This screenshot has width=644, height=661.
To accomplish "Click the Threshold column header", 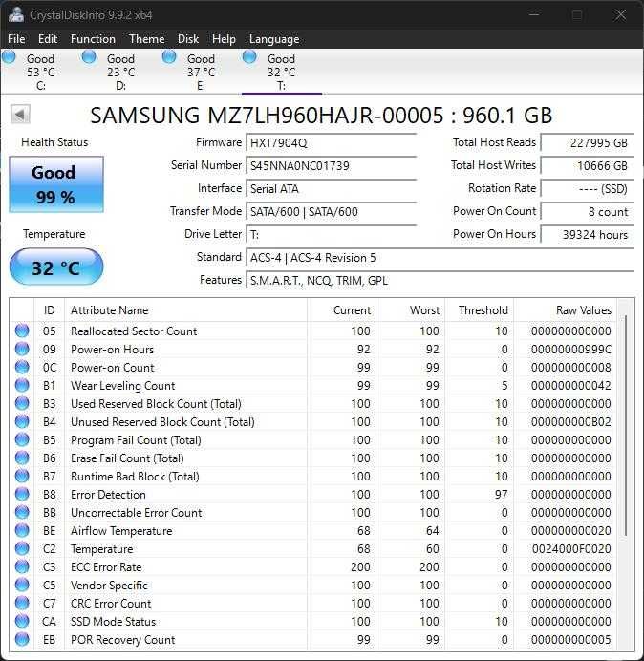I will 479,310.
